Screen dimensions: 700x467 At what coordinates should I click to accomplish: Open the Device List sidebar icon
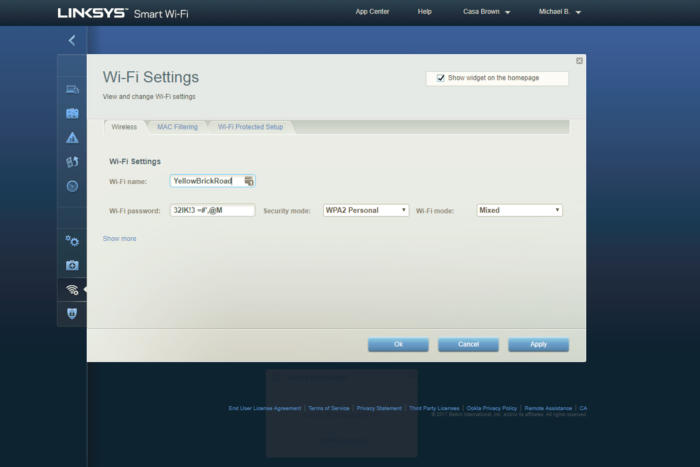pyautogui.click(x=72, y=90)
